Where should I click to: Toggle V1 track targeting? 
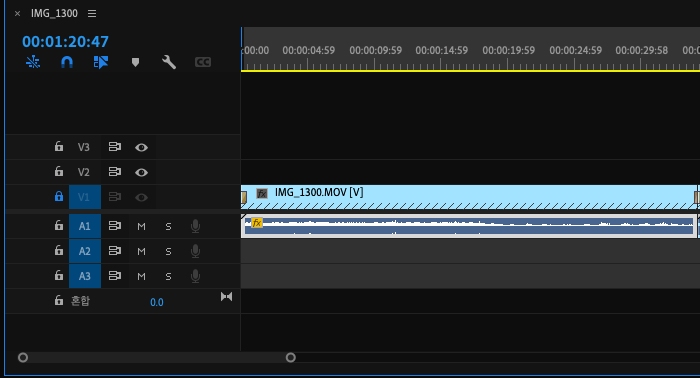coord(85,197)
